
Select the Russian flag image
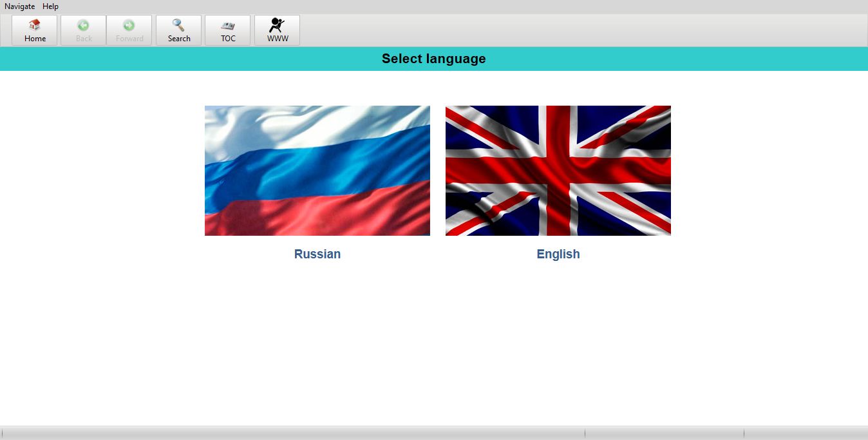pyautogui.click(x=317, y=171)
